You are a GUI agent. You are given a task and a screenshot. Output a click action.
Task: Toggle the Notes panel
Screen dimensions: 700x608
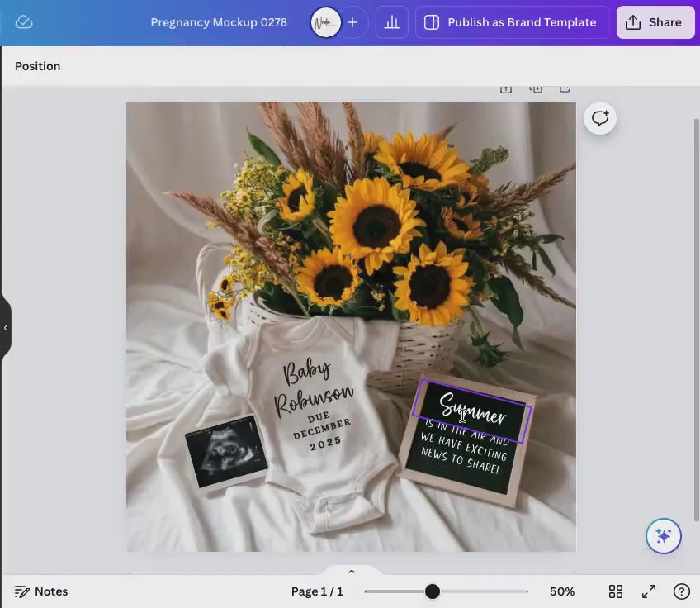[41, 591]
